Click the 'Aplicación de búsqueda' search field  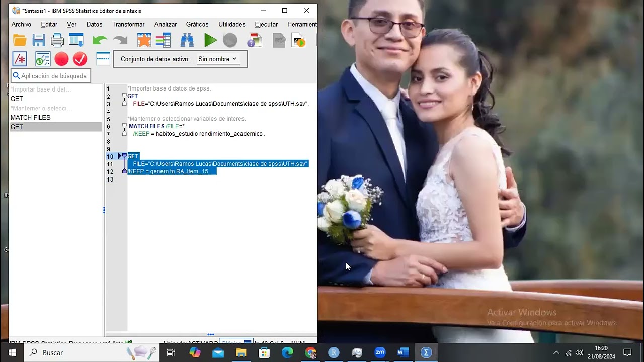click(51, 76)
